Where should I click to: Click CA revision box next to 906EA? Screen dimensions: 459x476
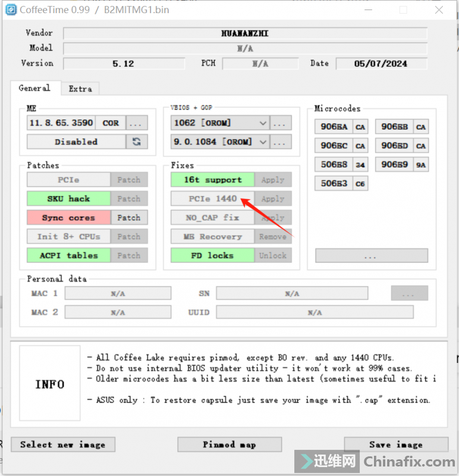[x=360, y=127]
